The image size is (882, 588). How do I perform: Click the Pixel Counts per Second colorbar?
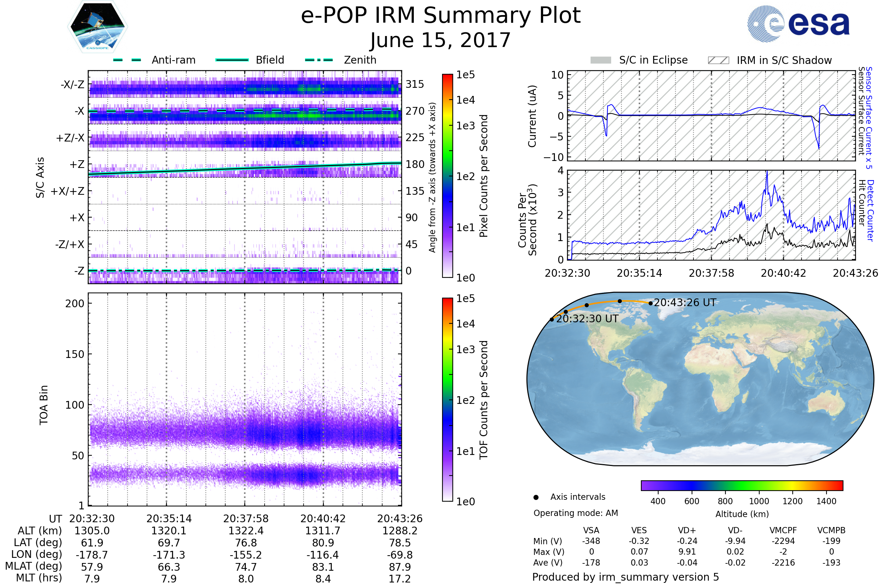point(447,176)
